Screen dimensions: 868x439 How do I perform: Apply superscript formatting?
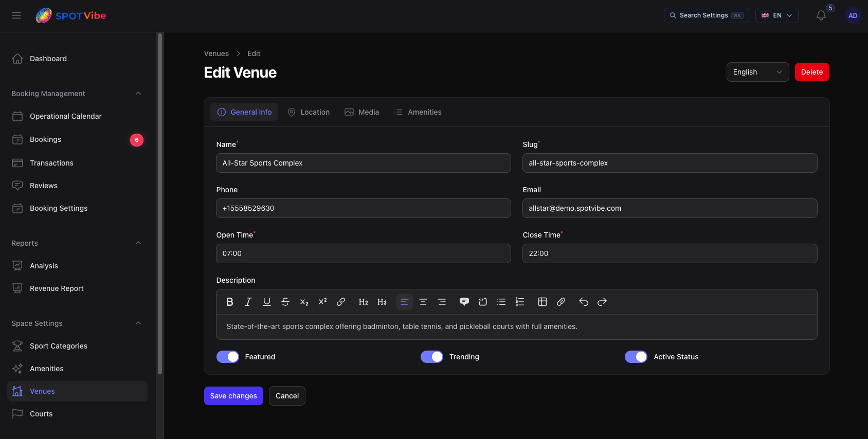[x=322, y=302]
